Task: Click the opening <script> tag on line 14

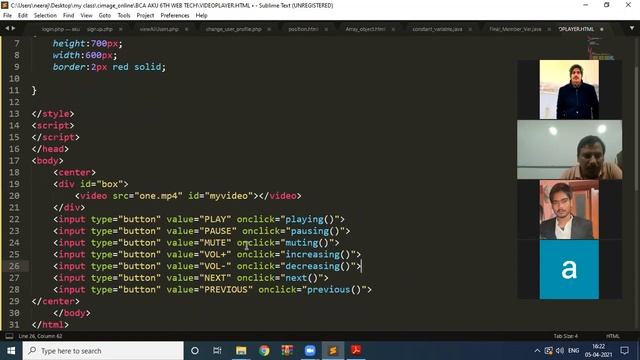Action: (53, 126)
